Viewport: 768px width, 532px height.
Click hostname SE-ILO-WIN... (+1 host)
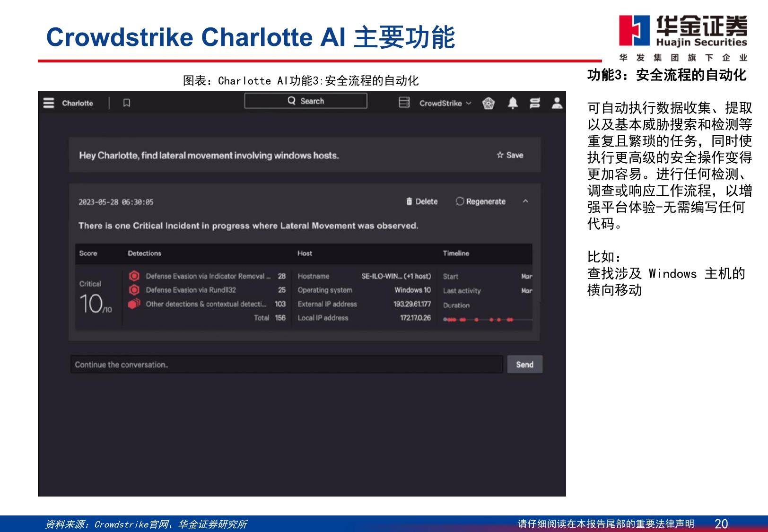point(396,276)
